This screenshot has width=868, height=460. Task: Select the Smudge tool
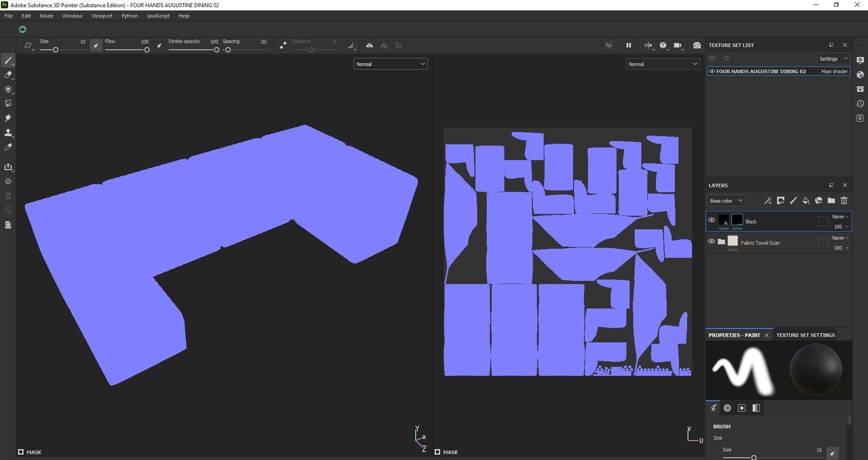click(8, 118)
